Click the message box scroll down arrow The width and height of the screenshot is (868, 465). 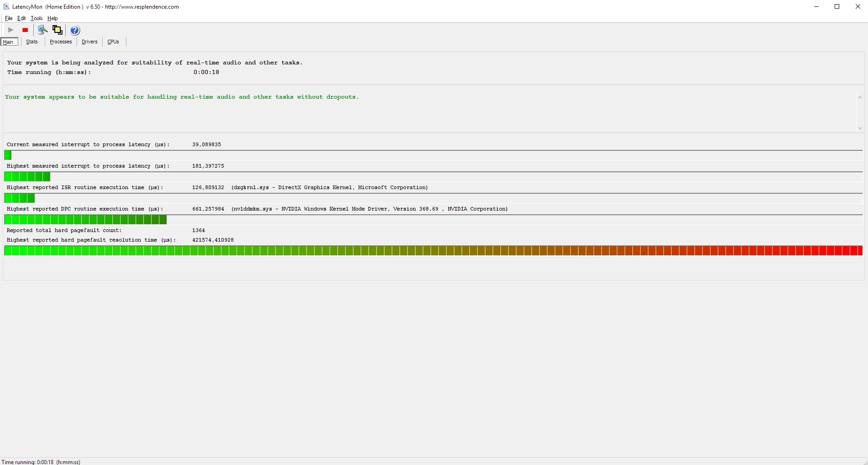tap(860, 128)
